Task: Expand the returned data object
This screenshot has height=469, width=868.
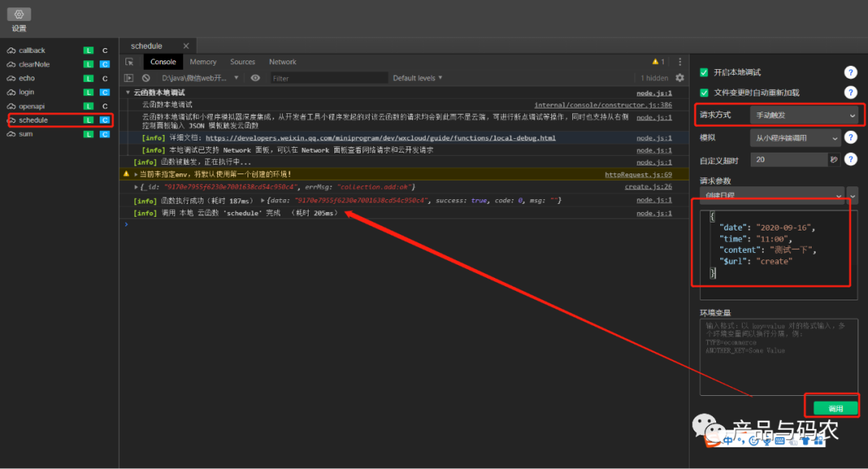Action: pos(262,200)
